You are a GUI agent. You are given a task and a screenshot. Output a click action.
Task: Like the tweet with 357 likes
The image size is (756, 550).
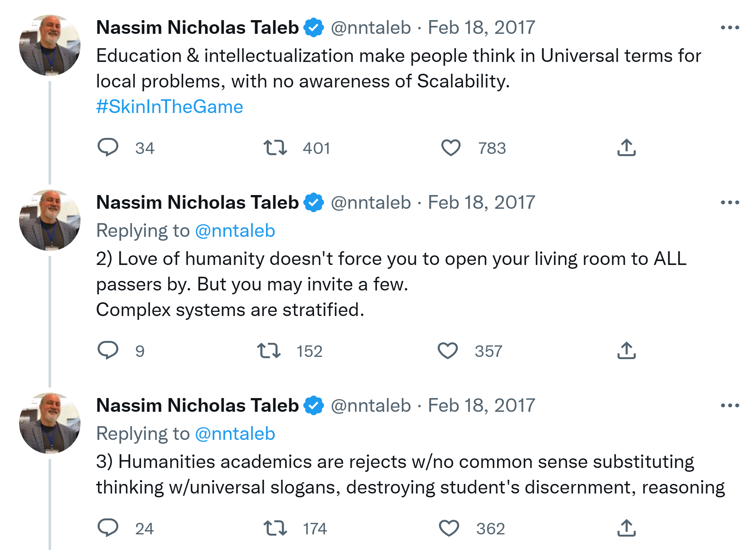point(447,350)
